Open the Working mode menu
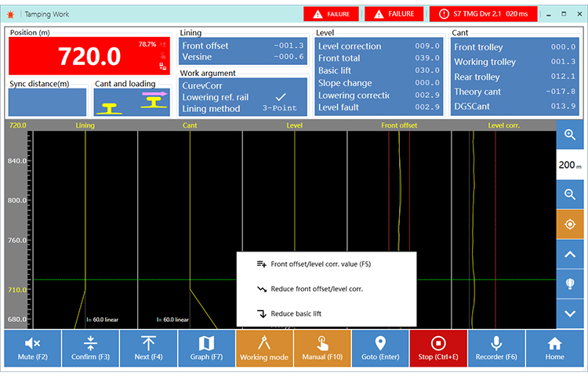 click(x=264, y=349)
